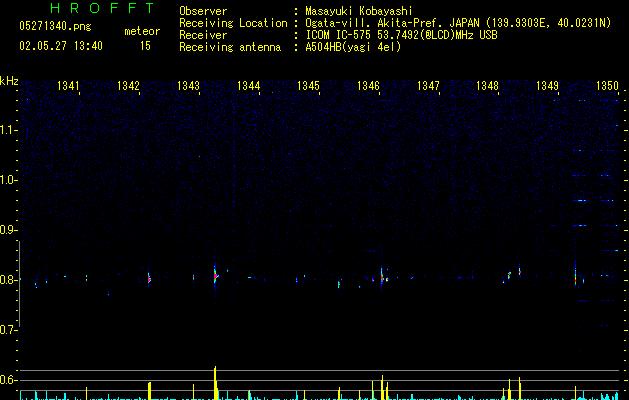629x400 pixels.
Task: Click the 1.0 kHz axis label
Action: point(8,180)
